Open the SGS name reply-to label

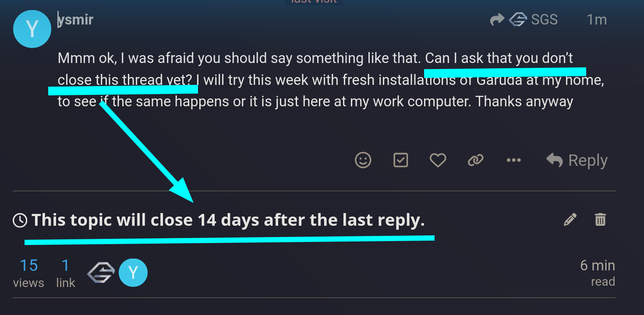tap(544, 20)
